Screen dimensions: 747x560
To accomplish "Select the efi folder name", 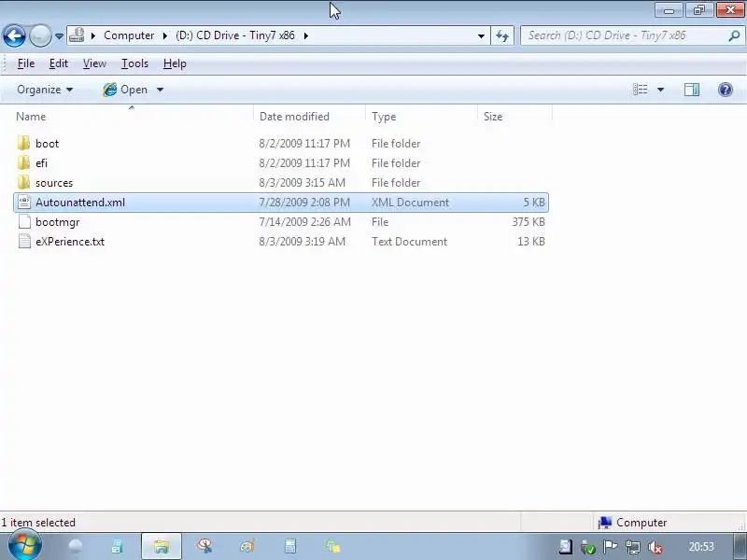I will pyautogui.click(x=41, y=162).
